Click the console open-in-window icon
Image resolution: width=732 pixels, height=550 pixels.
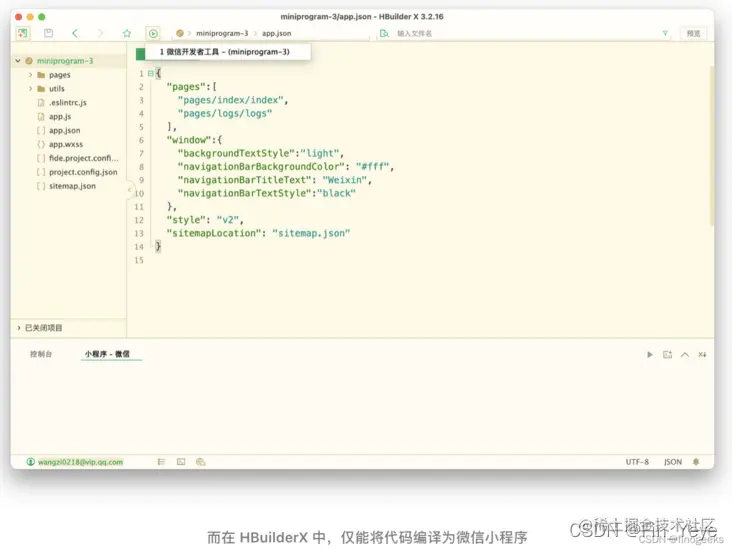667,355
